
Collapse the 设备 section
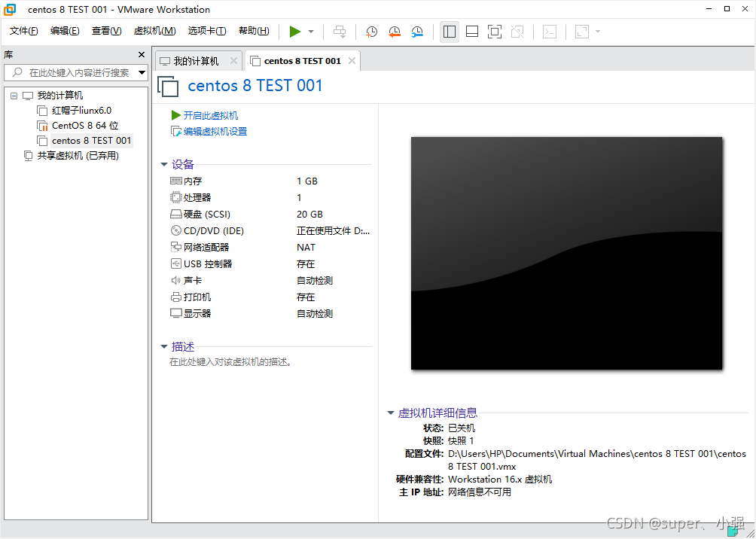pyautogui.click(x=165, y=164)
